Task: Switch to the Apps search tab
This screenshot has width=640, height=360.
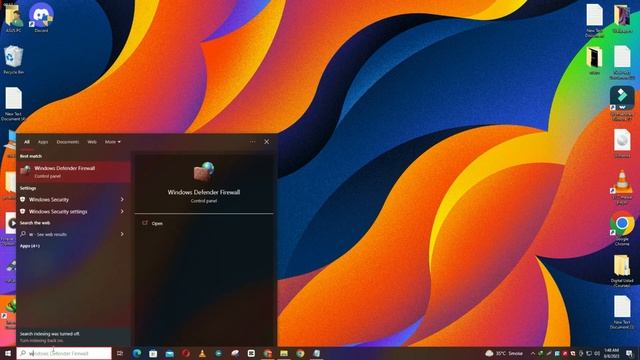Action: pos(43,142)
